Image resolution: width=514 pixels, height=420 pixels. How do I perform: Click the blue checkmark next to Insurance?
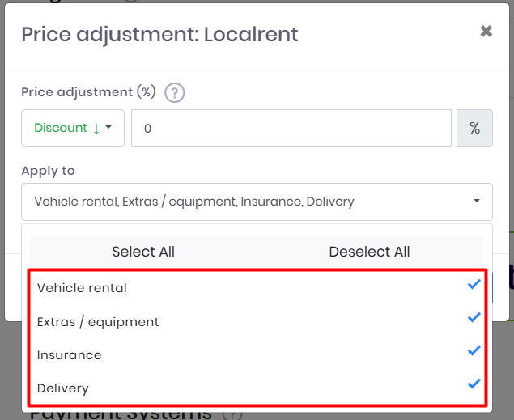[474, 351]
